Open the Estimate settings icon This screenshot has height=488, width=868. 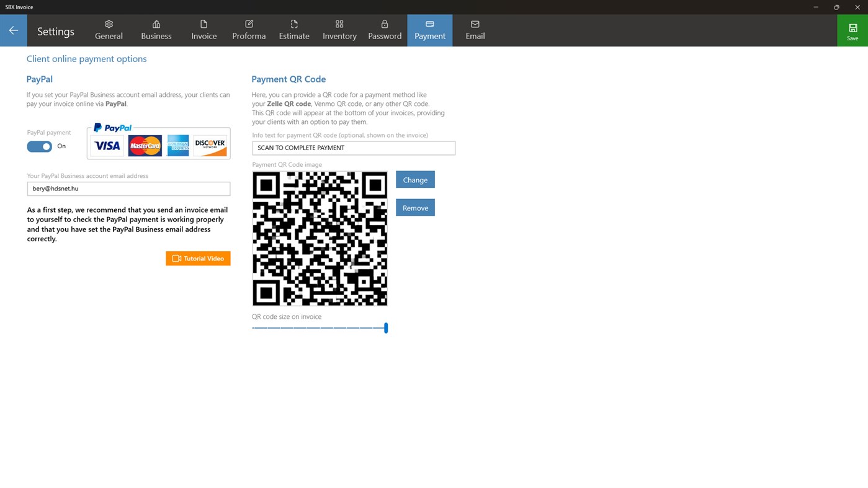(x=293, y=24)
